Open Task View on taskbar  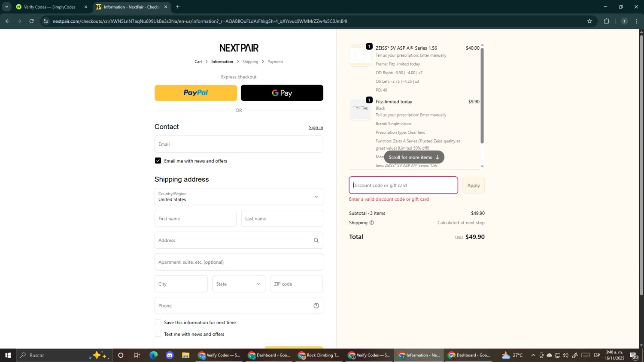coord(137,356)
